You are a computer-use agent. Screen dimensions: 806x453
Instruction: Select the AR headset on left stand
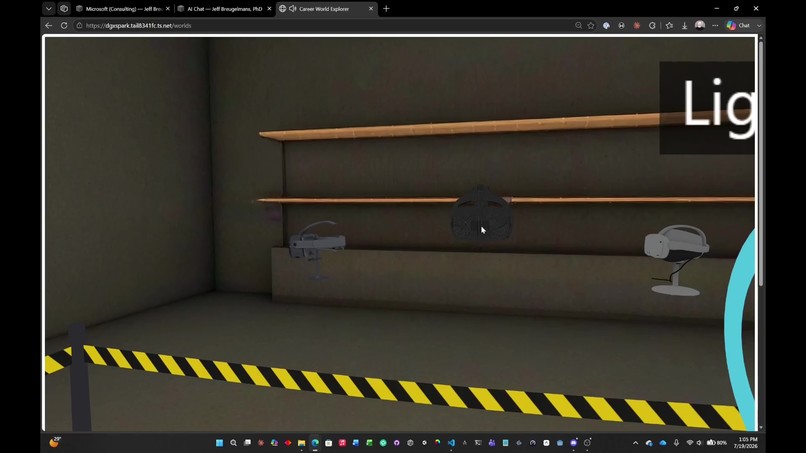(317, 250)
